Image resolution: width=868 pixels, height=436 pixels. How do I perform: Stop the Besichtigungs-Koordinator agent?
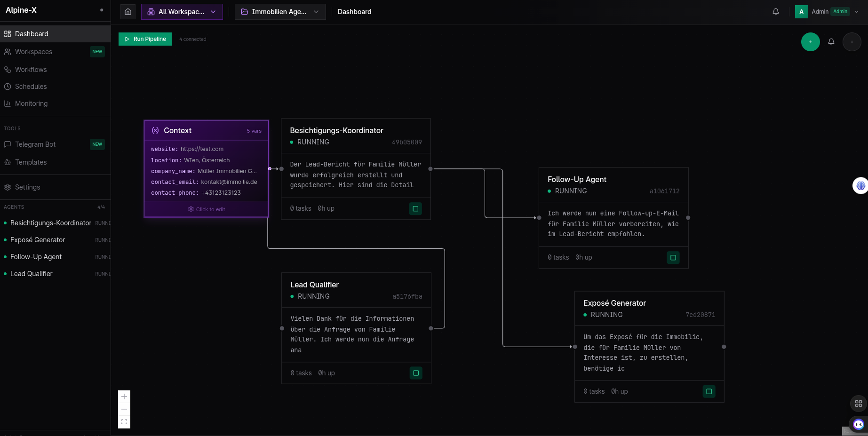[x=415, y=208]
